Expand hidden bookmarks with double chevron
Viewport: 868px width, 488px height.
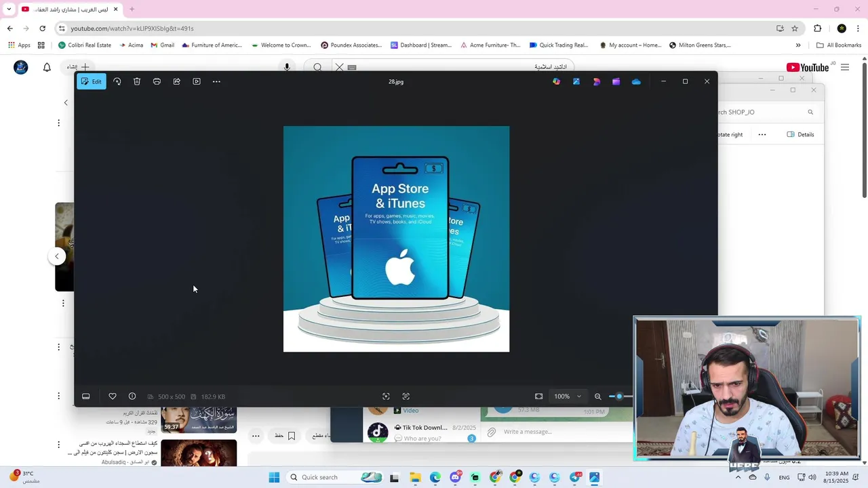798,45
